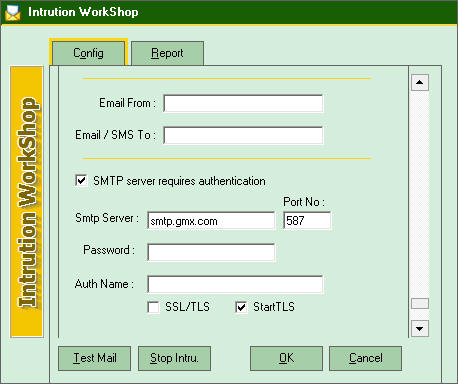Viewport: 458px width, 384px height.
Task: Click the Auth Name input field
Action: coord(235,284)
